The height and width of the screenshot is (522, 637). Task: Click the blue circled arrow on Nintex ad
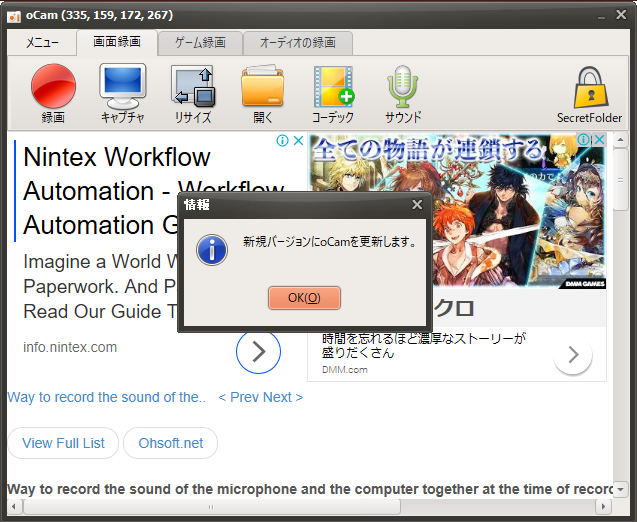[x=258, y=352]
